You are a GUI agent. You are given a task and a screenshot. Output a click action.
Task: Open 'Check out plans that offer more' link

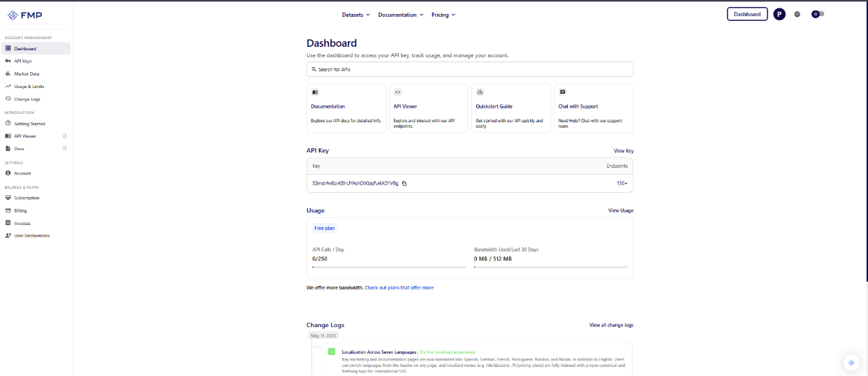click(399, 287)
